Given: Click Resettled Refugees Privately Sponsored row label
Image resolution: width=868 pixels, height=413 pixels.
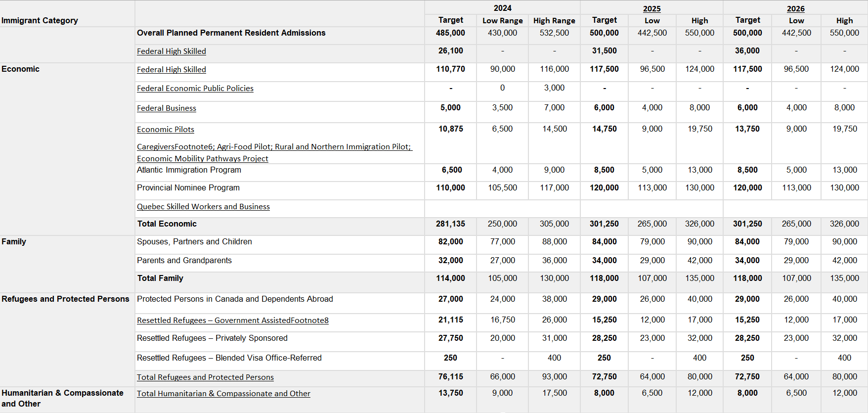Looking at the screenshot, I should coord(212,338).
